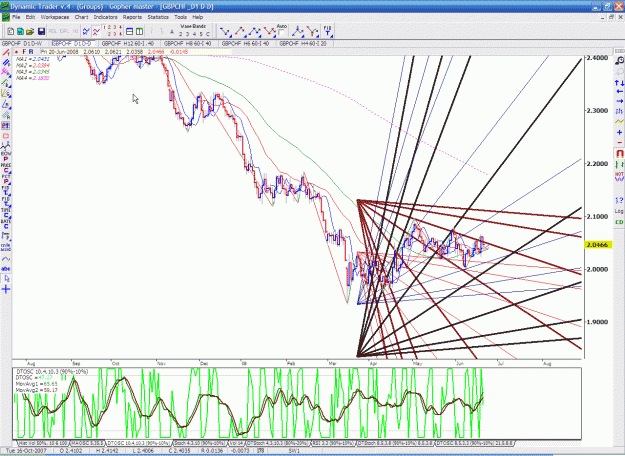
Task: Select DTOSC 10.4.10.3 indicator tab
Action: [138, 443]
